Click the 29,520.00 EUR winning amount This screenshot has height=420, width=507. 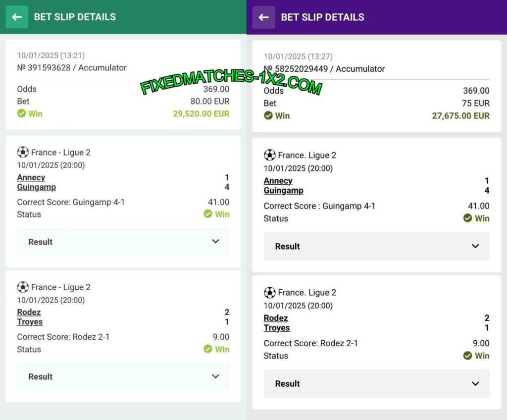pyautogui.click(x=201, y=113)
